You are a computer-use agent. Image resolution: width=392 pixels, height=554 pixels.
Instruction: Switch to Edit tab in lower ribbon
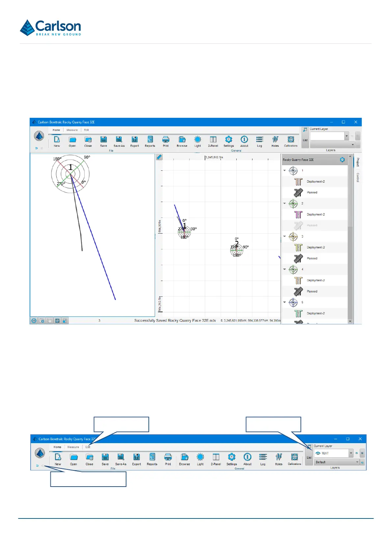pos(88,447)
